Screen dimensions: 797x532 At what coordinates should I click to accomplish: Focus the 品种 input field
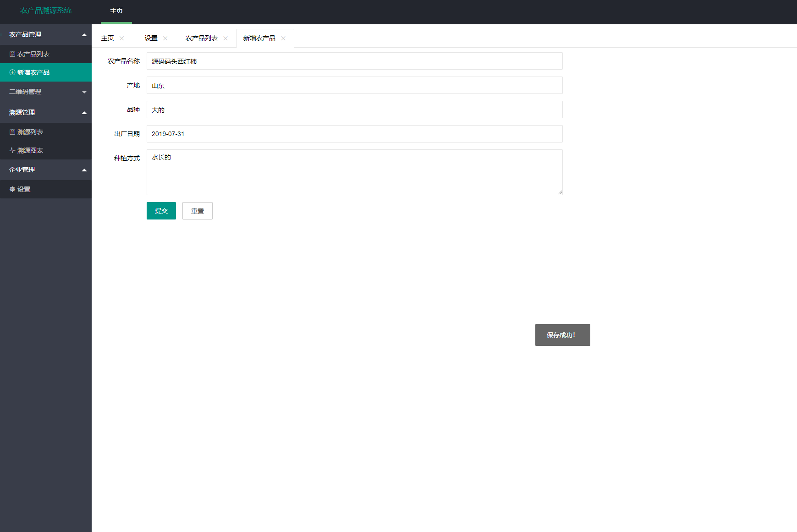pos(355,110)
